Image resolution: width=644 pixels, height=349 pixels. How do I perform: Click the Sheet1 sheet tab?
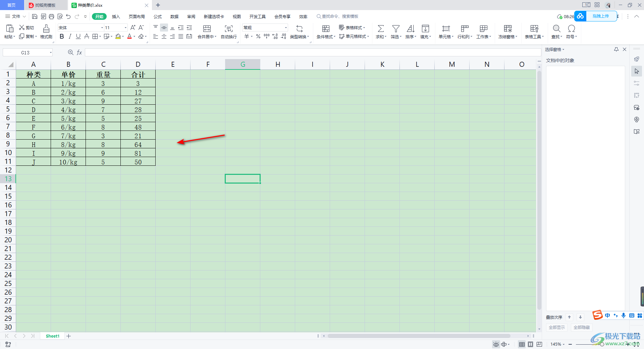point(52,336)
